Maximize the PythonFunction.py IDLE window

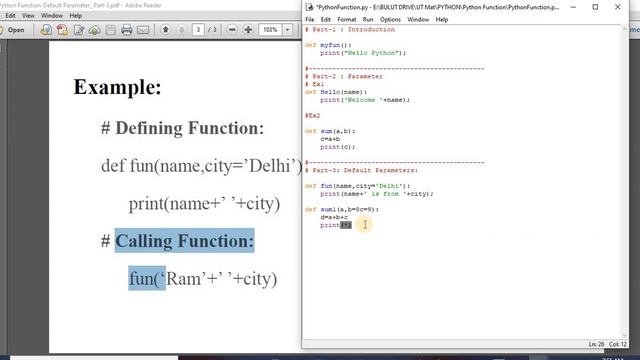[x=596, y=7]
